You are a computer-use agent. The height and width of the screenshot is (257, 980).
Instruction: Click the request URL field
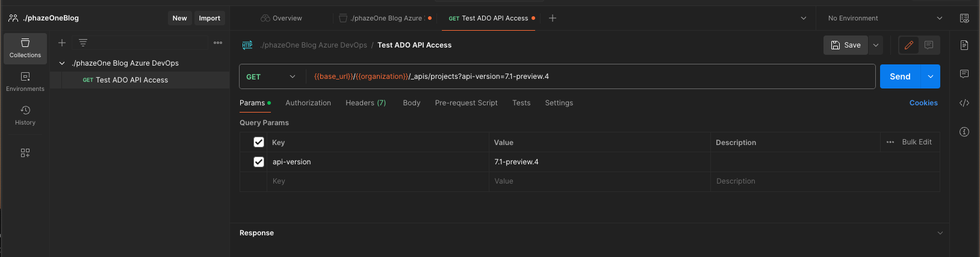tap(590, 76)
